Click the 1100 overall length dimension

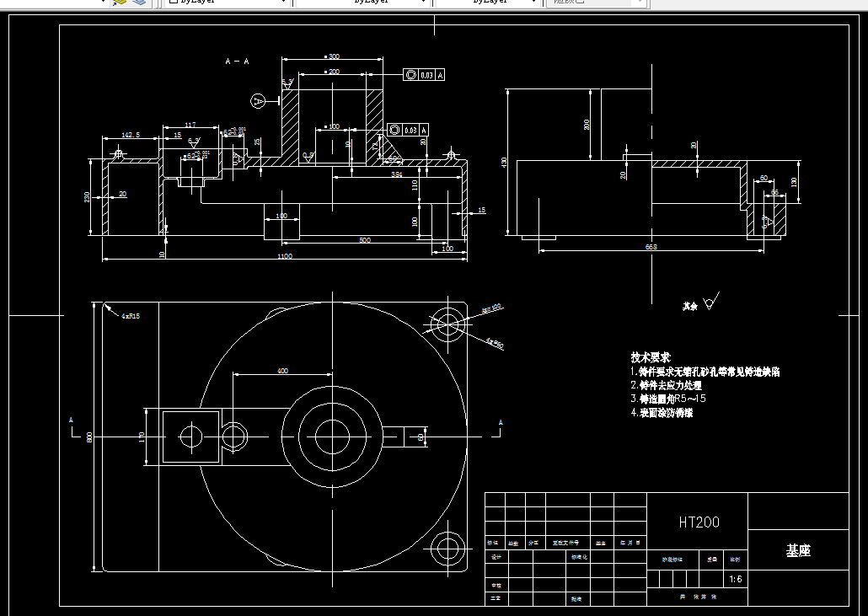(x=285, y=256)
